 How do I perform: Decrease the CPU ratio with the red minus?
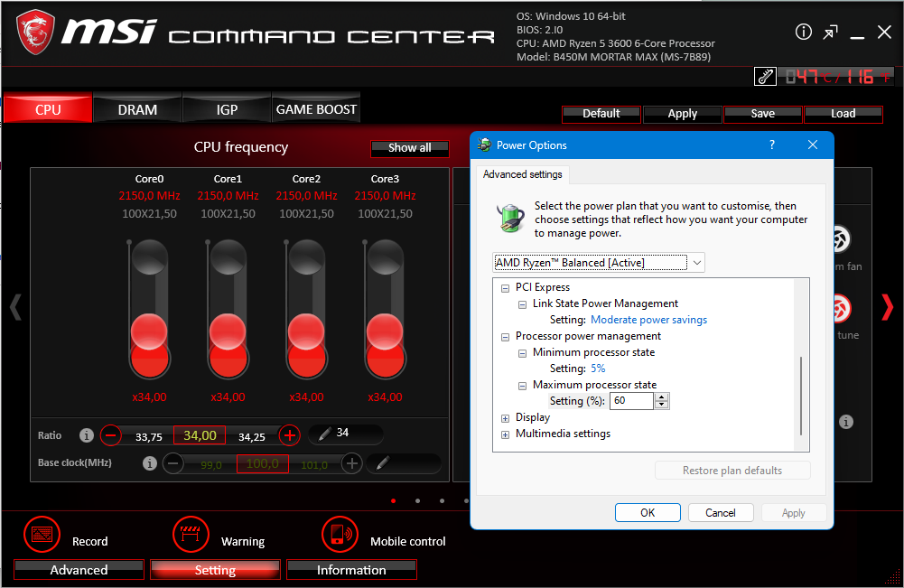point(111,434)
